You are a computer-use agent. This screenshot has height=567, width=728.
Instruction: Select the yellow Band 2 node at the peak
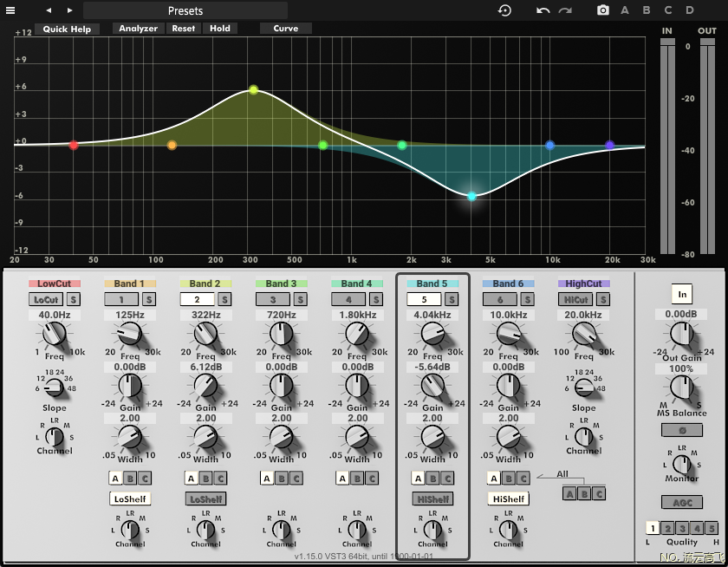point(253,89)
